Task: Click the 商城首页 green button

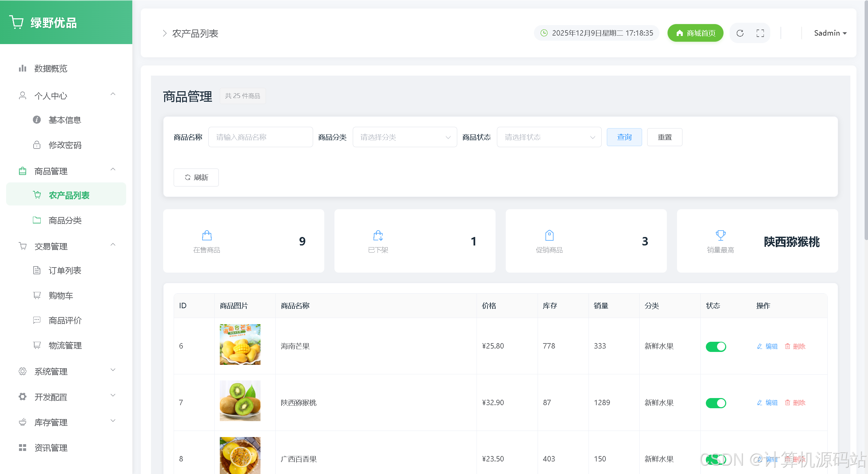Action: coord(695,33)
